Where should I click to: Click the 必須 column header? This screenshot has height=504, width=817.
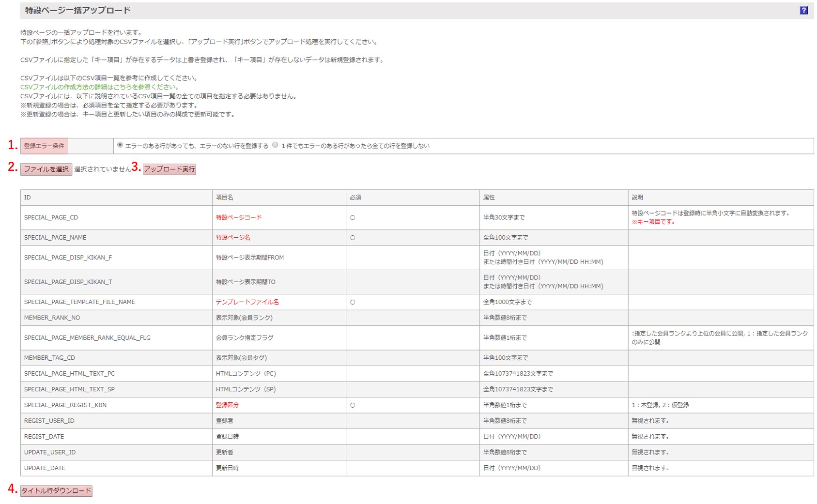point(355,198)
